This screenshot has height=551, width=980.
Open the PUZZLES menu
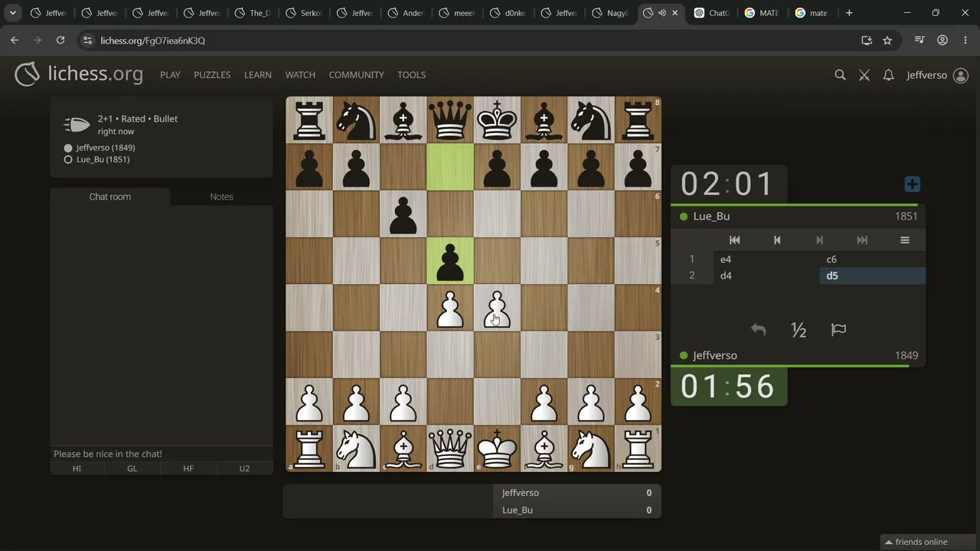point(212,75)
